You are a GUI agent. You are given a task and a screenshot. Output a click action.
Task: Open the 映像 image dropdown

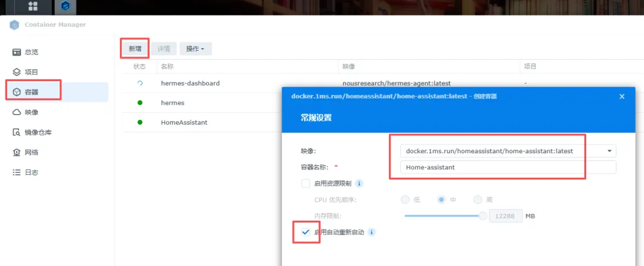[x=508, y=151]
